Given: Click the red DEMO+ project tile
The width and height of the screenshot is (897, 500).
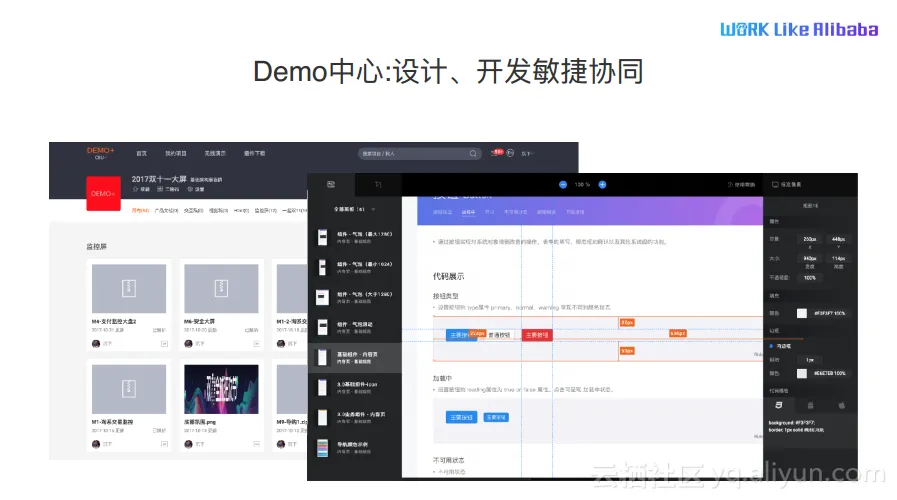Looking at the screenshot, I should point(104,193).
